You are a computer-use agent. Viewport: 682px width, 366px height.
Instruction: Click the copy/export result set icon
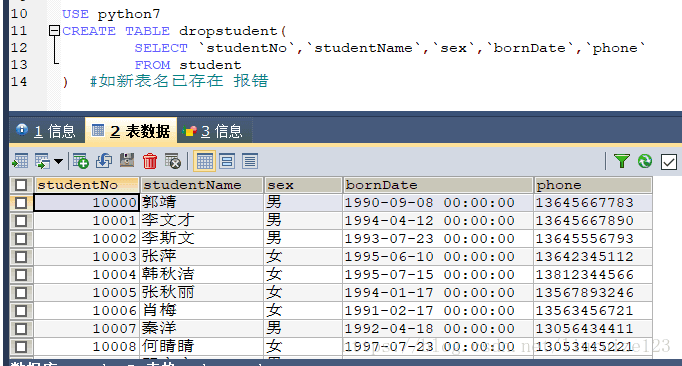(43, 161)
